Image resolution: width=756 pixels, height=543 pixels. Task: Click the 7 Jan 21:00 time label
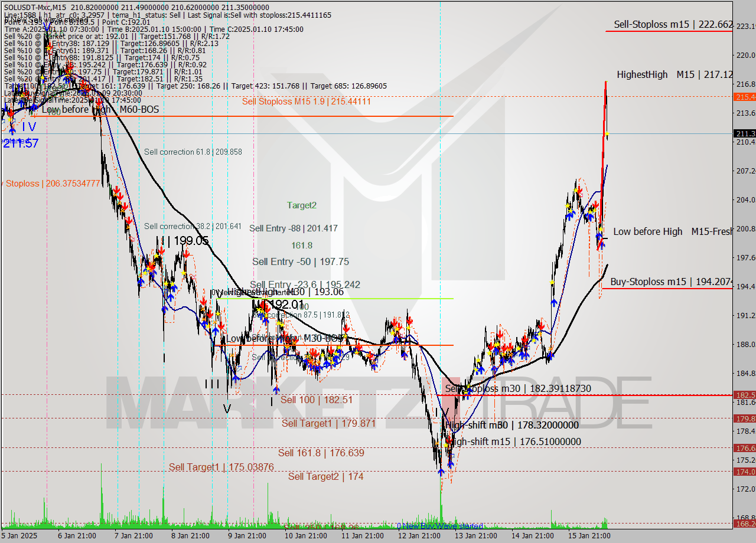tap(133, 536)
